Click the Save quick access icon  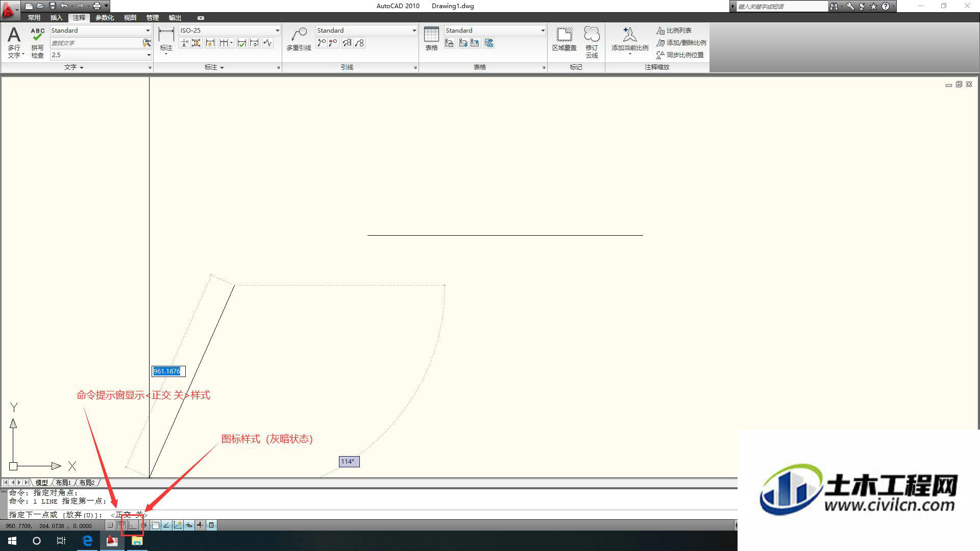point(52,6)
